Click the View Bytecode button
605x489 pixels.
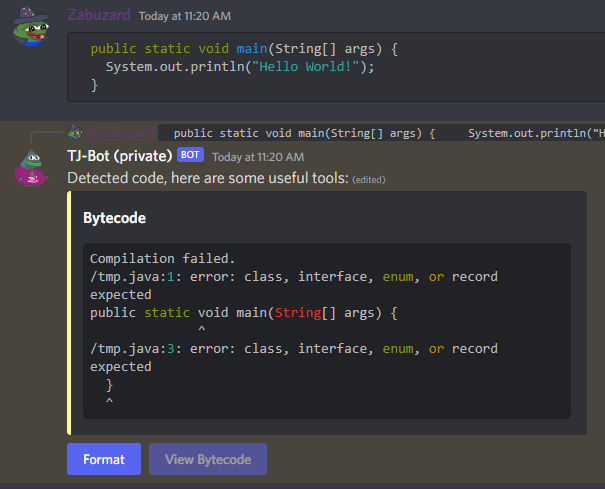click(208, 459)
